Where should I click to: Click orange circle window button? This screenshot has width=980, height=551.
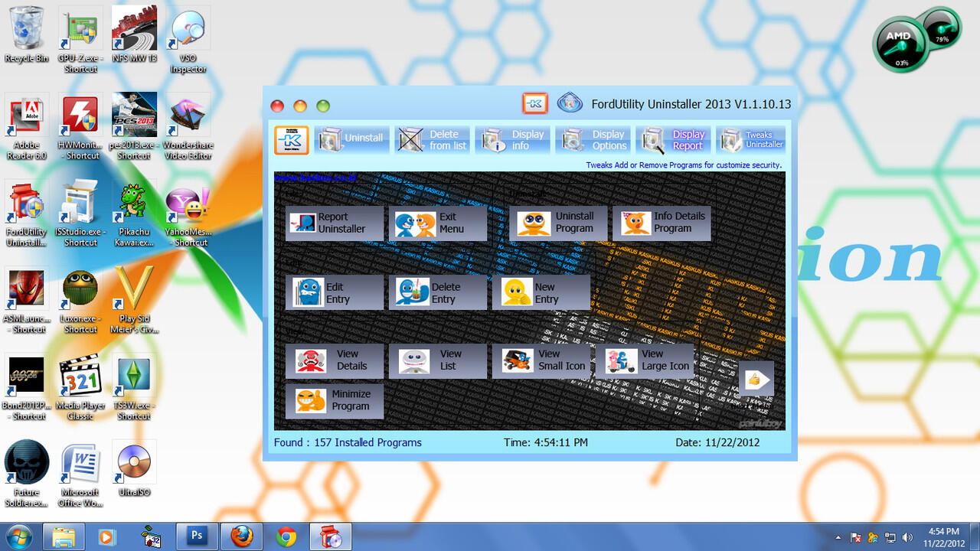point(300,106)
